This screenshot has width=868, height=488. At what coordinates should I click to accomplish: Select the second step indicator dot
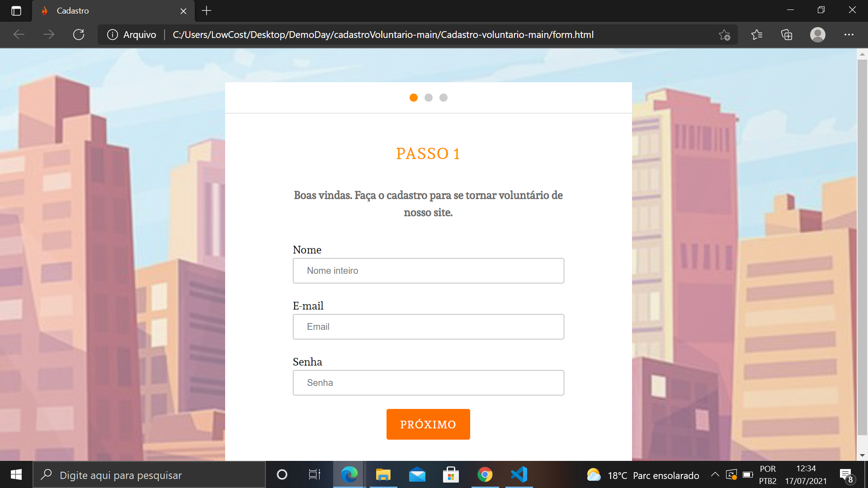click(428, 97)
